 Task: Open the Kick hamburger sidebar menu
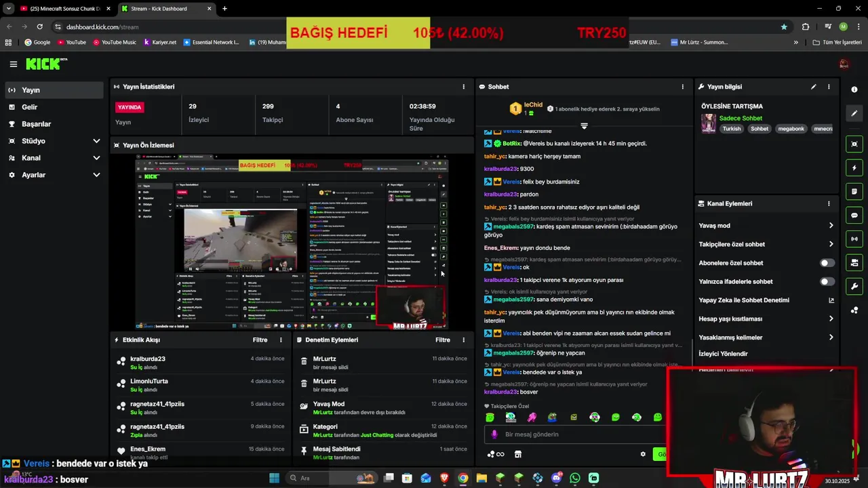pyautogui.click(x=13, y=64)
